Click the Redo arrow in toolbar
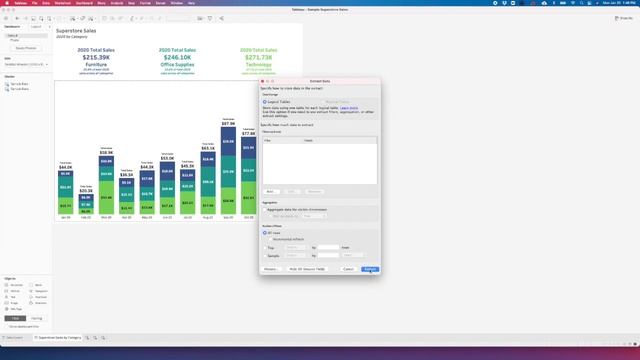 25,18
